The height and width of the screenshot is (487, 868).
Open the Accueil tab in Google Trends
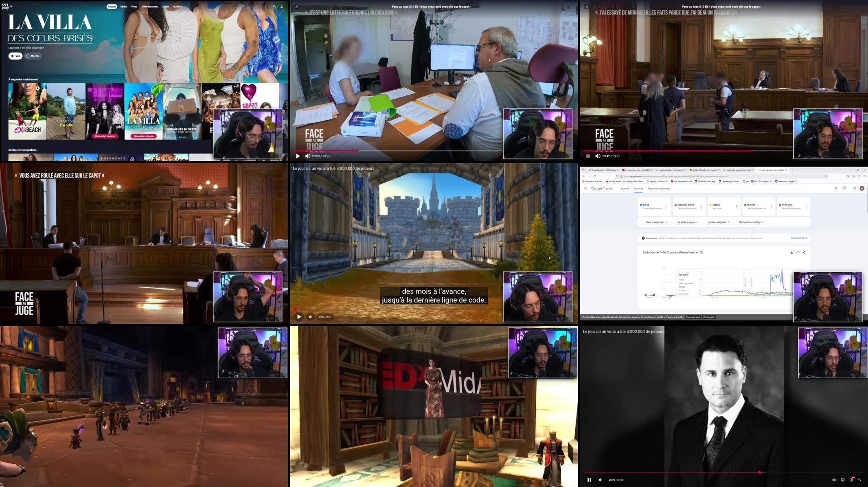(x=625, y=188)
